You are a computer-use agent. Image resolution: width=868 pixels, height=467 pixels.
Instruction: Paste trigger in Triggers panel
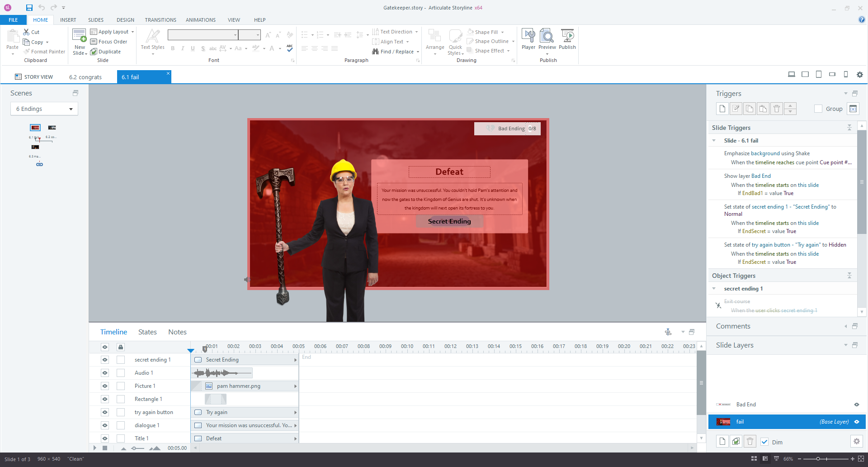(763, 109)
